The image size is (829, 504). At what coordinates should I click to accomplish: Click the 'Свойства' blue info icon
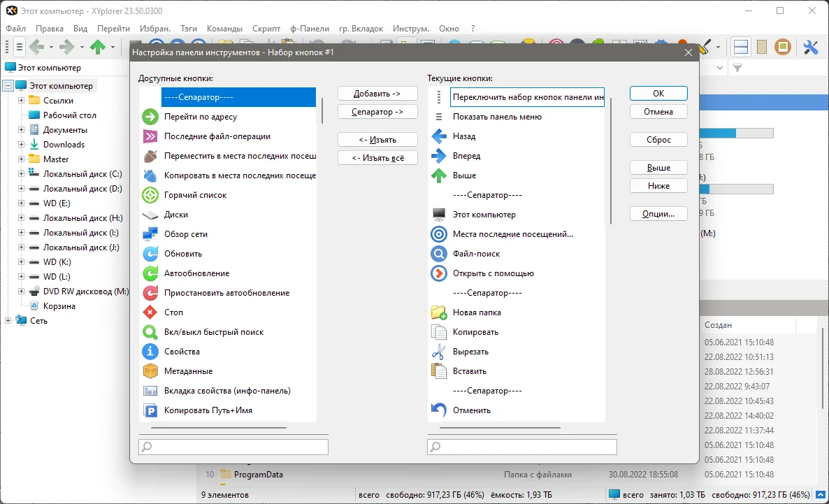point(150,352)
